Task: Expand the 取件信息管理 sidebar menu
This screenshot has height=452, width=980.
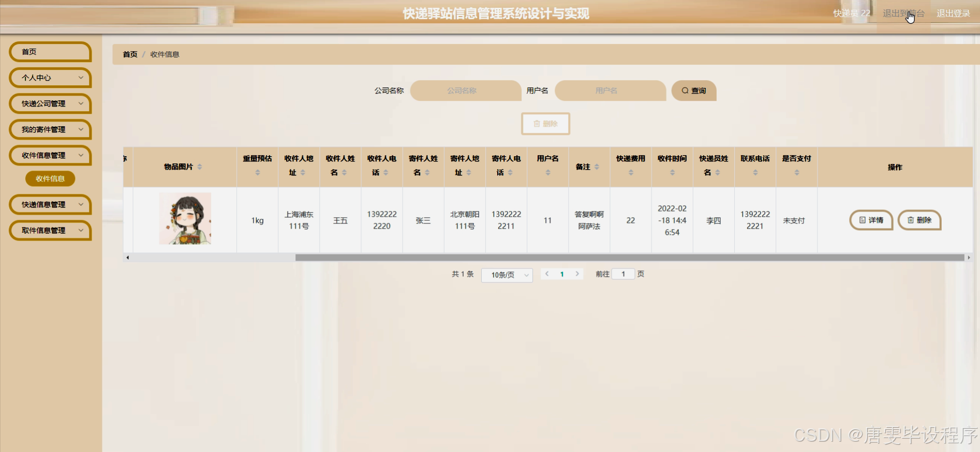Action: (x=50, y=230)
